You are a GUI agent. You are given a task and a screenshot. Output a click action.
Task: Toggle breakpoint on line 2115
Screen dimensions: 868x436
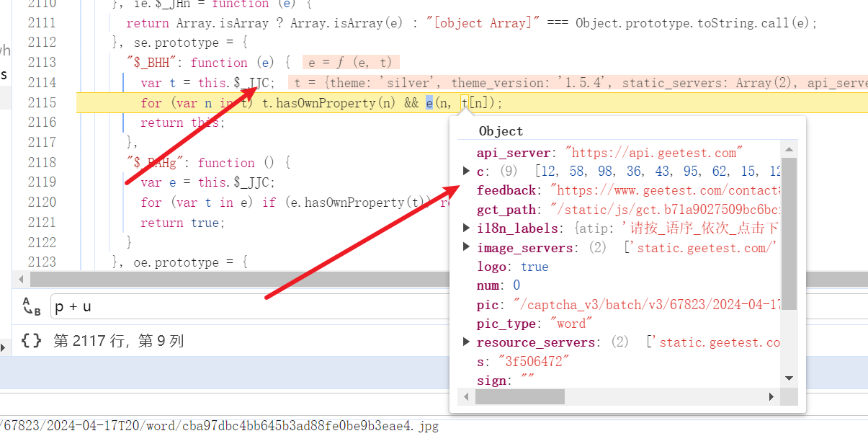click(x=42, y=103)
